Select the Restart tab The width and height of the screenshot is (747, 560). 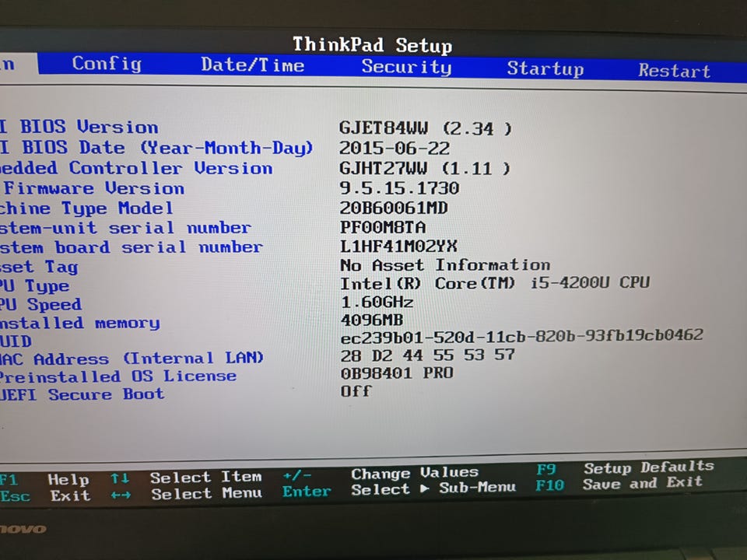[674, 71]
